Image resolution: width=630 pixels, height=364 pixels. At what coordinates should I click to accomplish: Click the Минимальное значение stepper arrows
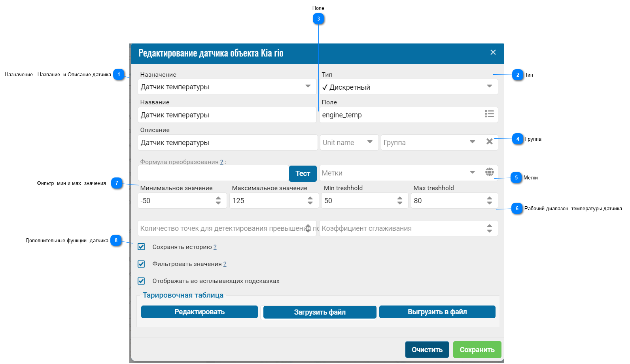218,200
